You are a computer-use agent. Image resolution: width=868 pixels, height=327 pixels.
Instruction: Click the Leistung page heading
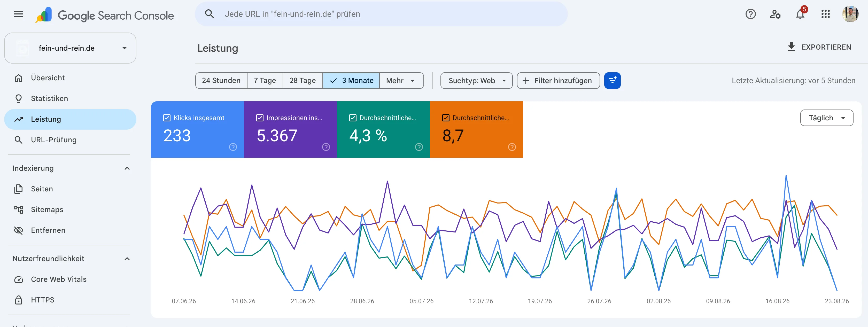218,48
